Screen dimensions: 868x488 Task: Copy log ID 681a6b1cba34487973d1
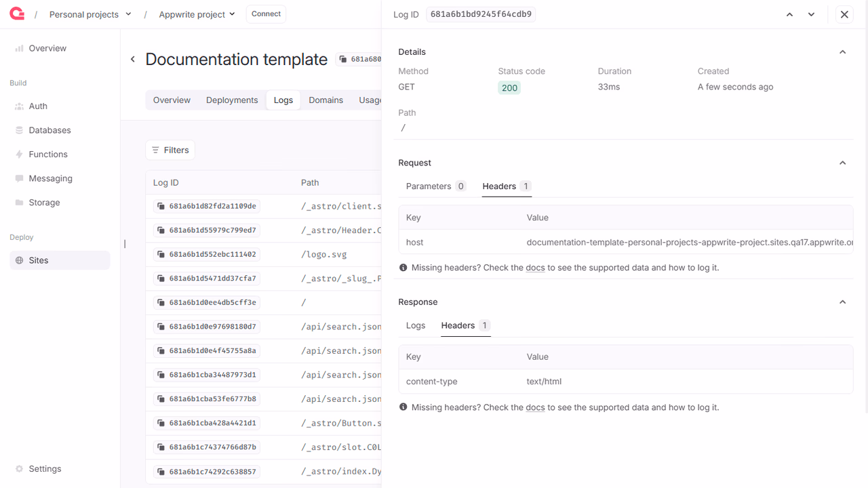206,375
